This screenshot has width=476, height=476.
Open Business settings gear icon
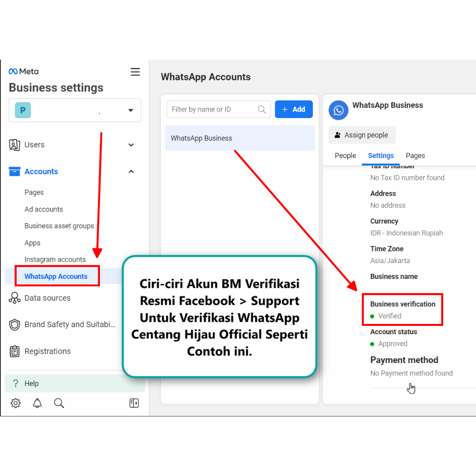tap(15, 403)
